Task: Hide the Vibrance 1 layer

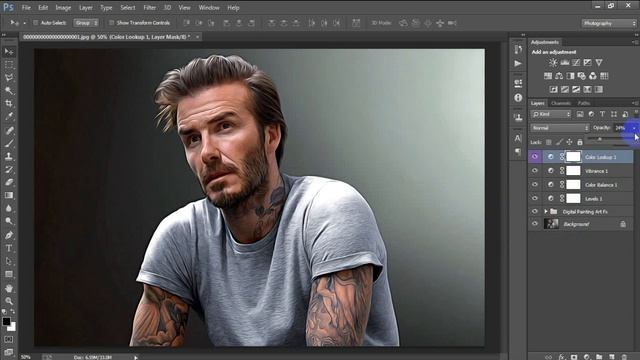Action: tap(535, 171)
